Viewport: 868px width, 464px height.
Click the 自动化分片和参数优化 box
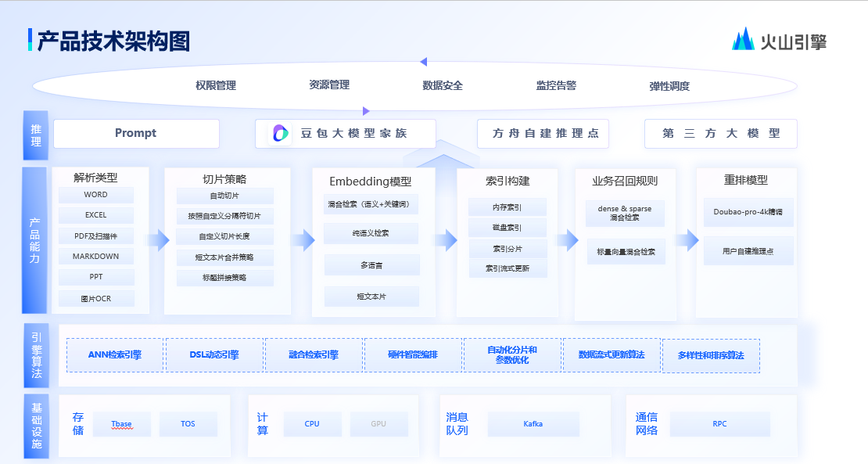pos(512,355)
